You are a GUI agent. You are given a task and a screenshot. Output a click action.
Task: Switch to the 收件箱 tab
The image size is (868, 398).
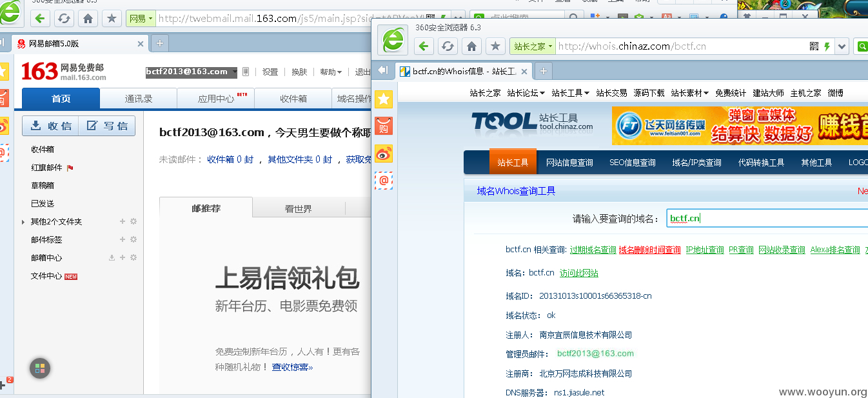point(293,99)
